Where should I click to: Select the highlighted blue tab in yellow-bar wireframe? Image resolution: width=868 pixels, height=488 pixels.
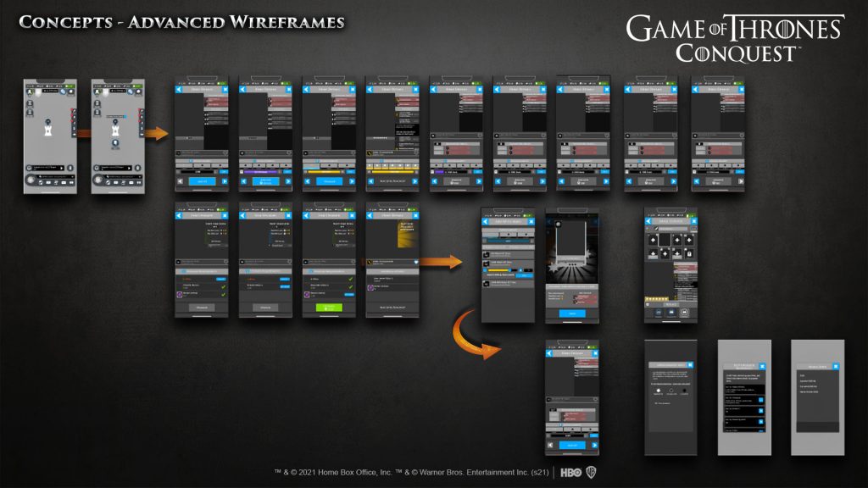pos(311,166)
